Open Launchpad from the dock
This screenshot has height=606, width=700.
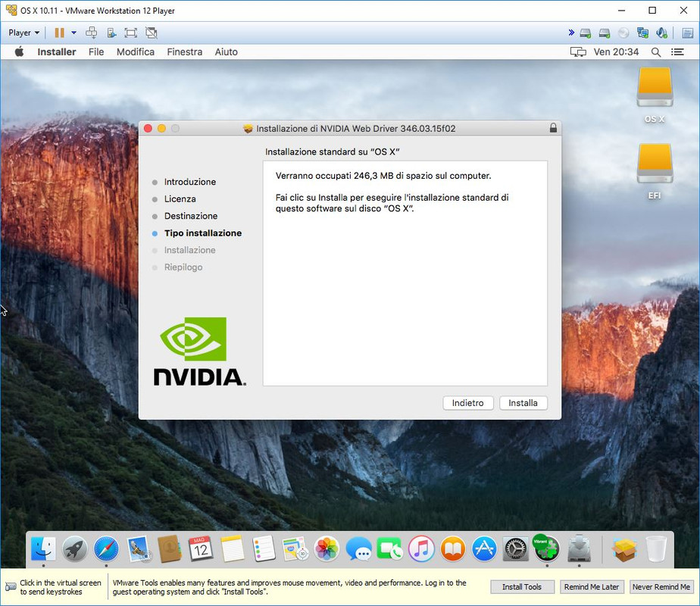[x=74, y=548]
